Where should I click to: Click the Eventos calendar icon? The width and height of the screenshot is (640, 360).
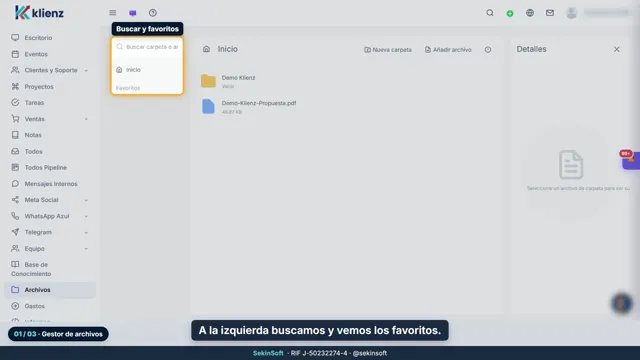(x=15, y=54)
